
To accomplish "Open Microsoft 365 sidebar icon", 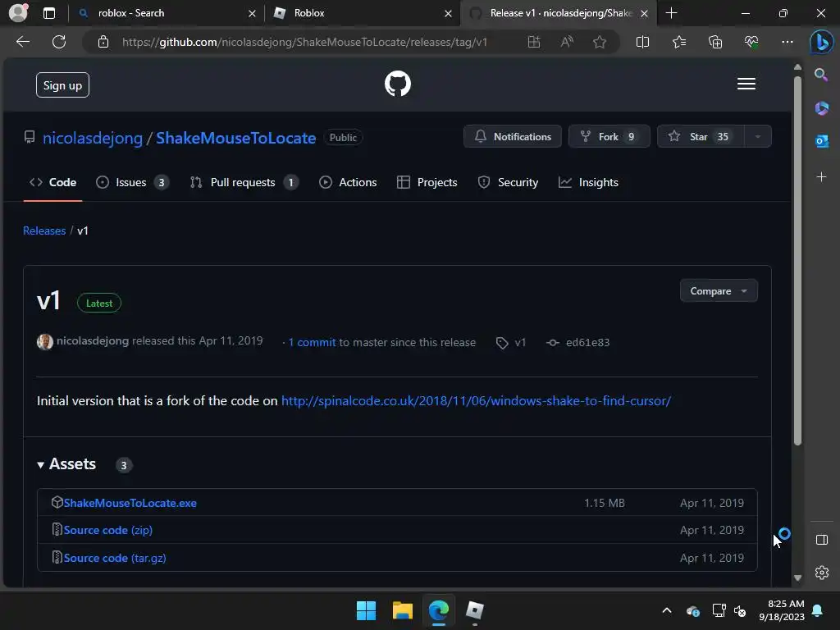I will tap(821, 108).
